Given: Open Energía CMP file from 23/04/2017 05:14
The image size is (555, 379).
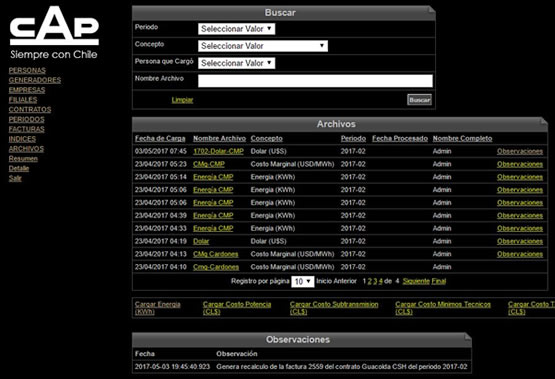Looking at the screenshot, I should pos(213,177).
